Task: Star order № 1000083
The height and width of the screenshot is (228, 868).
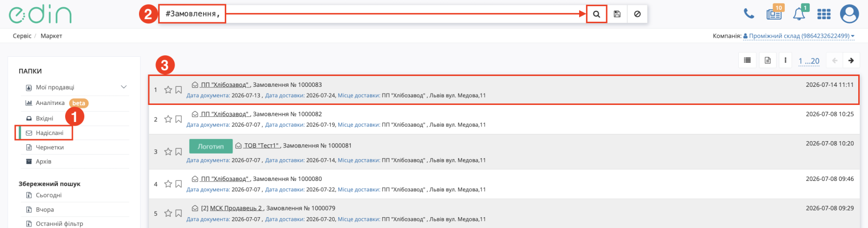Action: [x=168, y=90]
